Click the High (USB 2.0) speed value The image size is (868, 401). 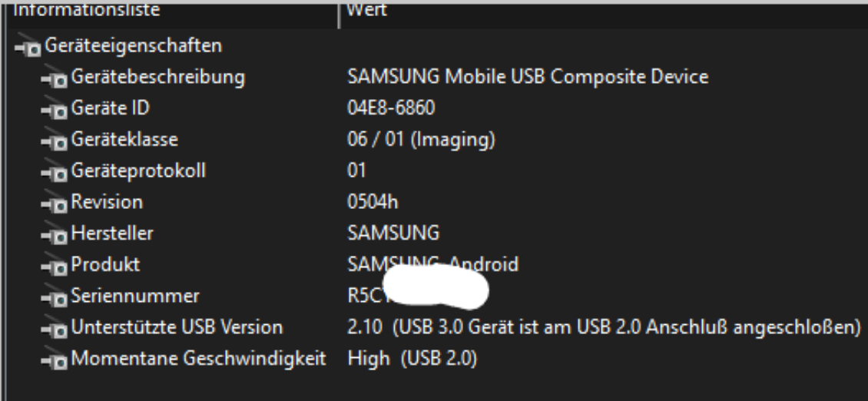pyautogui.click(x=412, y=359)
